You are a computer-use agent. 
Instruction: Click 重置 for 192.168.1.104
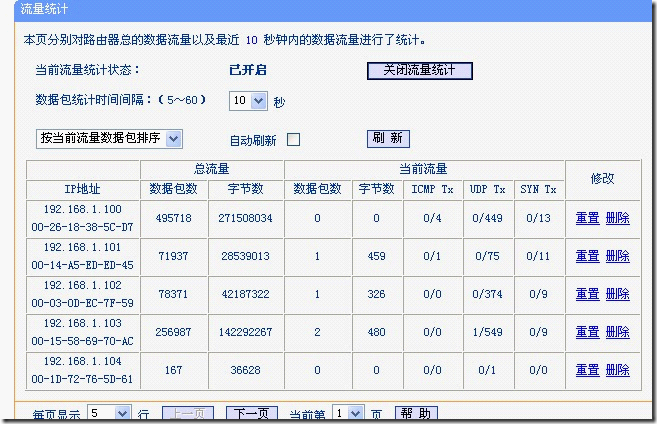click(x=587, y=370)
